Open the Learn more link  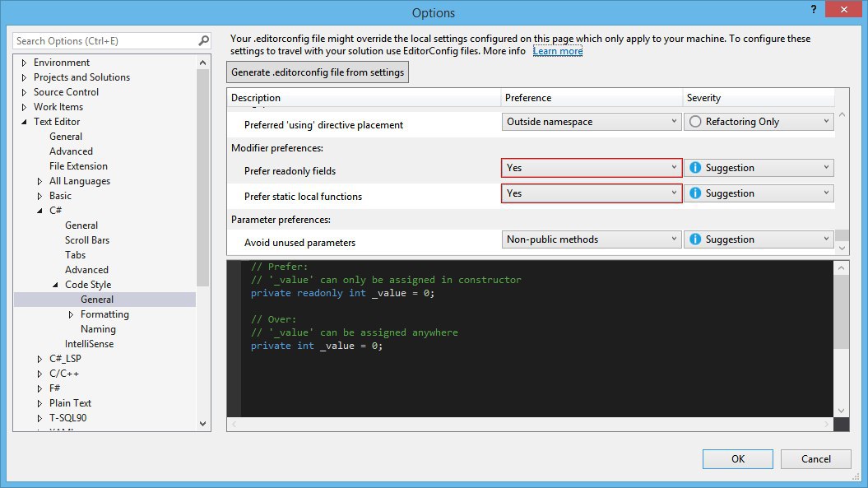(x=558, y=51)
